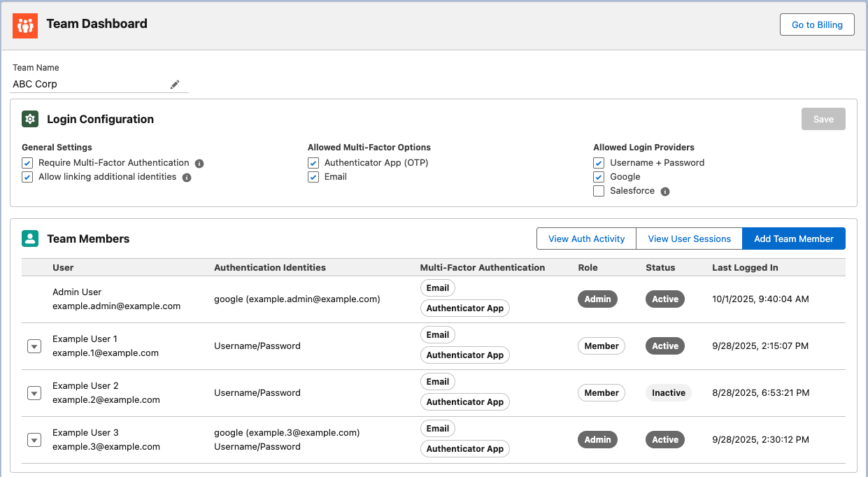Click example.1@example.com email text

click(106, 353)
